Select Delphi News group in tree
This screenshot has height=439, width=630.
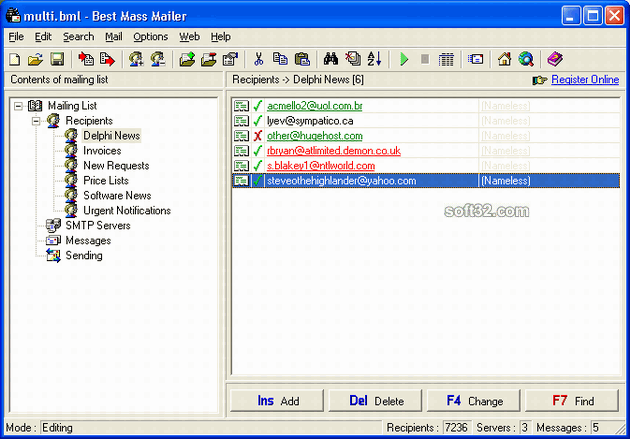111,136
